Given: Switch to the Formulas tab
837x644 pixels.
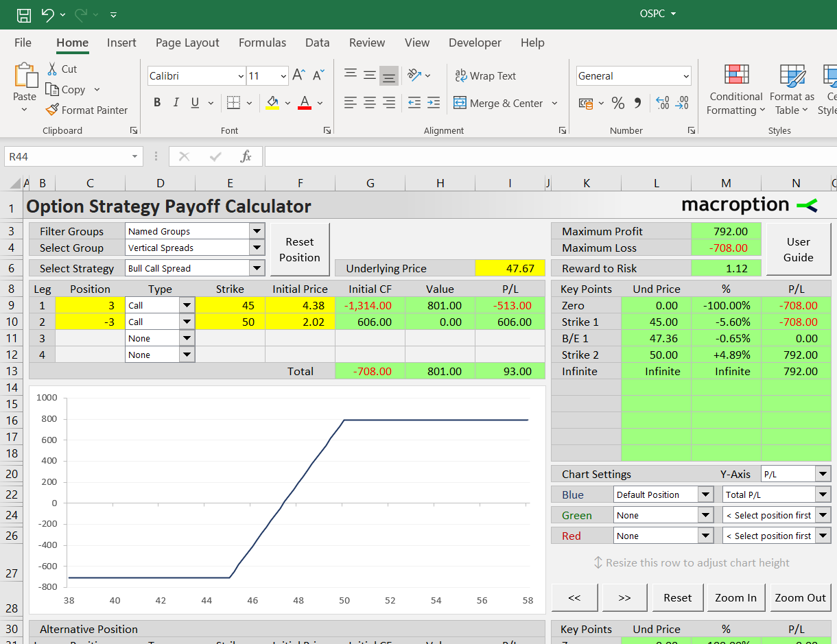Looking at the screenshot, I should coord(262,43).
